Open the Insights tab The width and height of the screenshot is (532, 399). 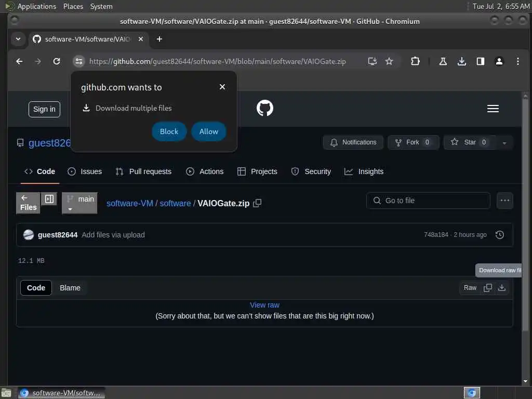click(x=364, y=171)
